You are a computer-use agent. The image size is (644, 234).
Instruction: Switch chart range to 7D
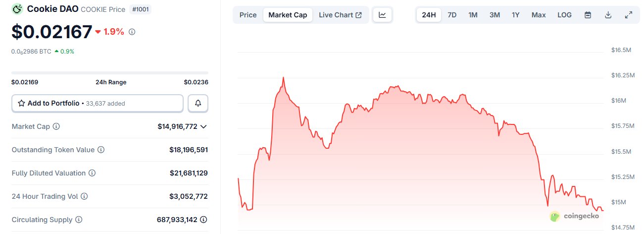tap(452, 15)
